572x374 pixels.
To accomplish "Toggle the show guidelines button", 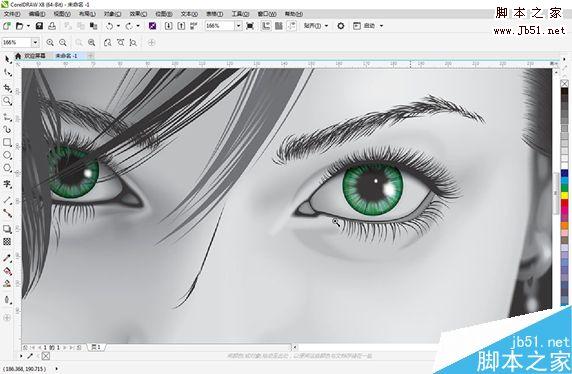I will point(292,26).
